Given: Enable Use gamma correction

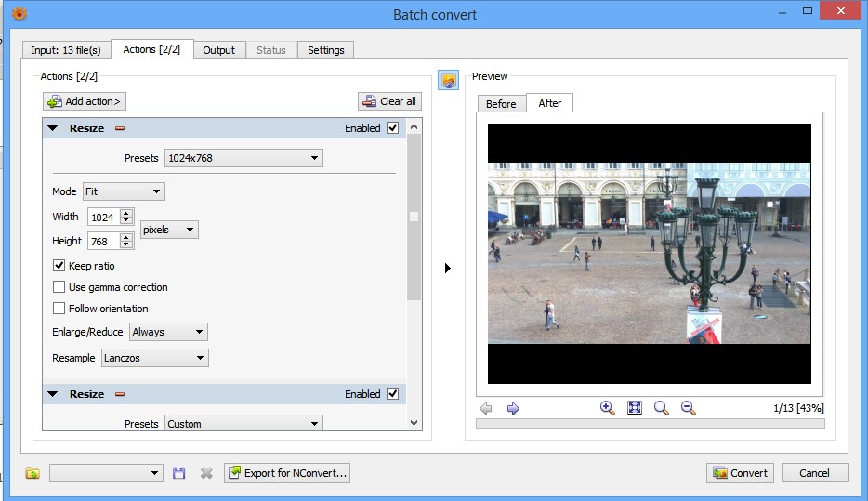Looking at the screenshot, I should (x=59, y=287).
